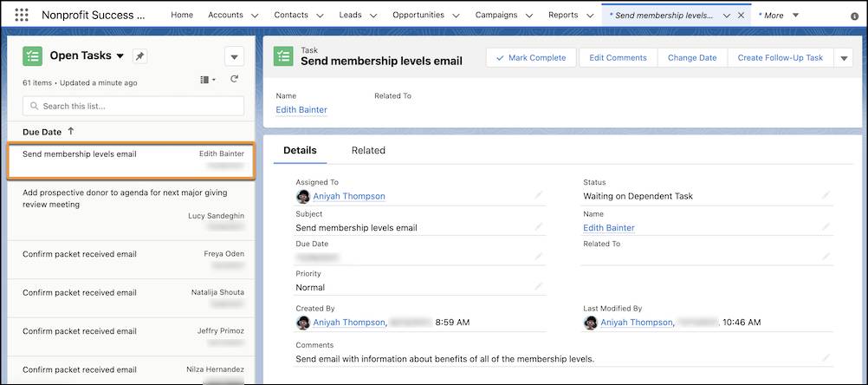
Task: Open the Accounts tab
Action: [226, 15]
